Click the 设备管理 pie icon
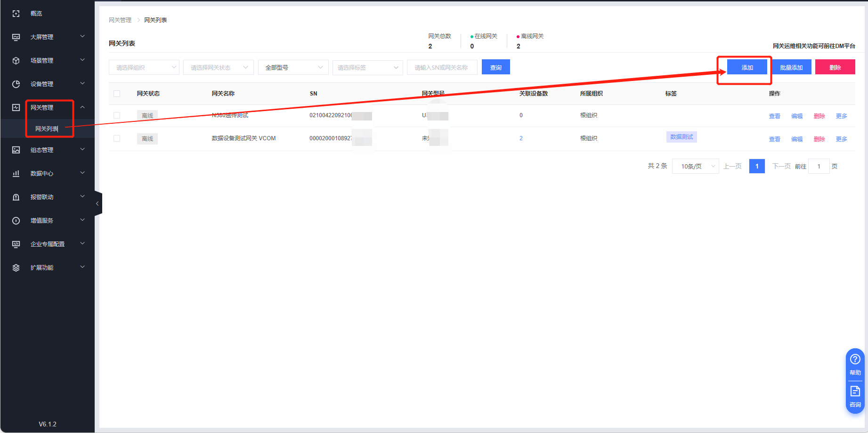 pos(16,84)
